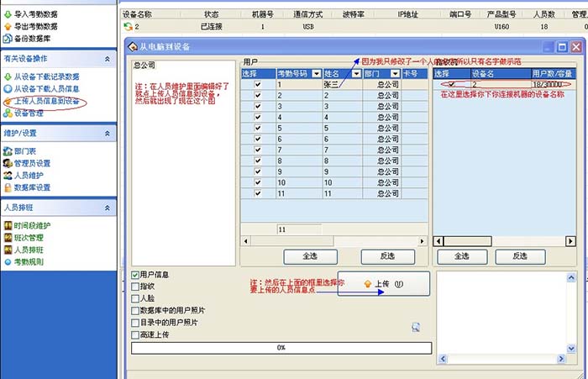This screenshot has height=379, width=588.
Task: Click the time period maintenance (时间段维护) icon
Action: (x=8, y=225)
